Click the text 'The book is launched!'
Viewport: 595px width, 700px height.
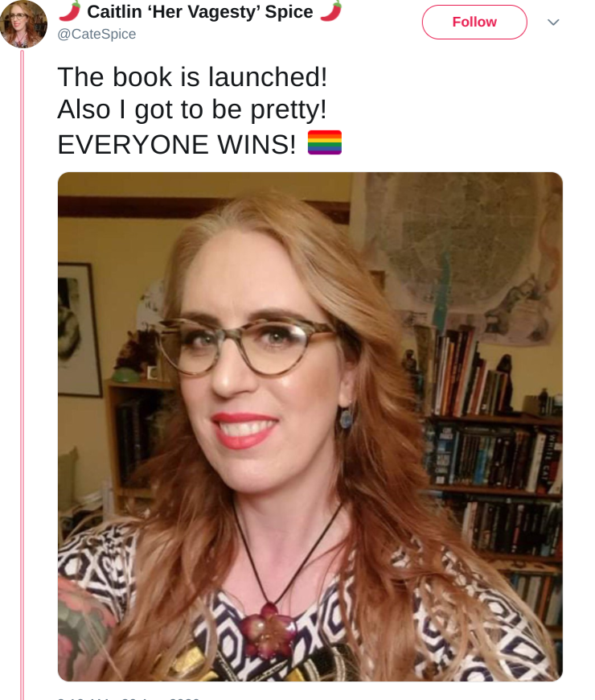[192, 76]
